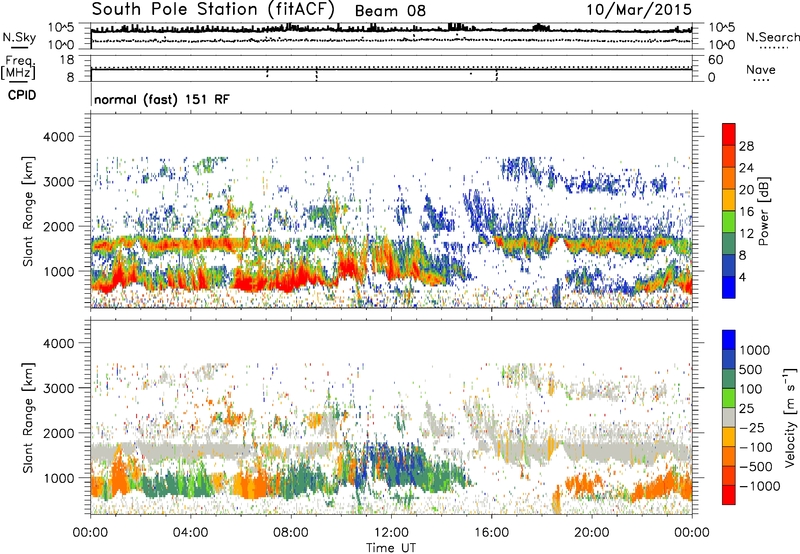Click the '4000' tick of the power panel

pyautogui.click(x=58, y=137)
